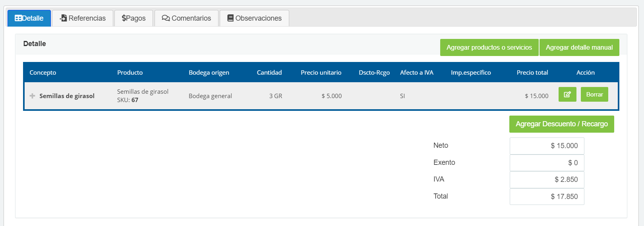Switch to the Referencias tab

tap(83, 18)
